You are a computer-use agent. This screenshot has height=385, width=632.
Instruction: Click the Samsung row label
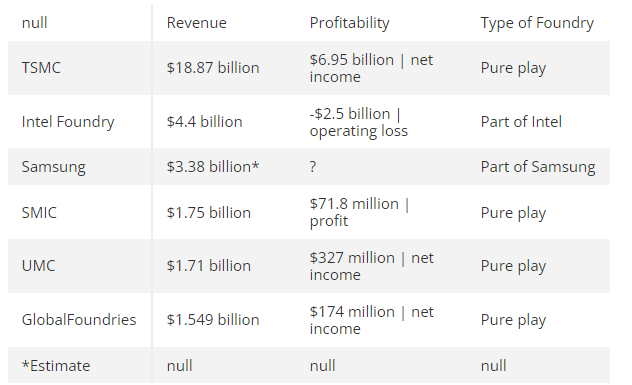click(x=53, y=167)
